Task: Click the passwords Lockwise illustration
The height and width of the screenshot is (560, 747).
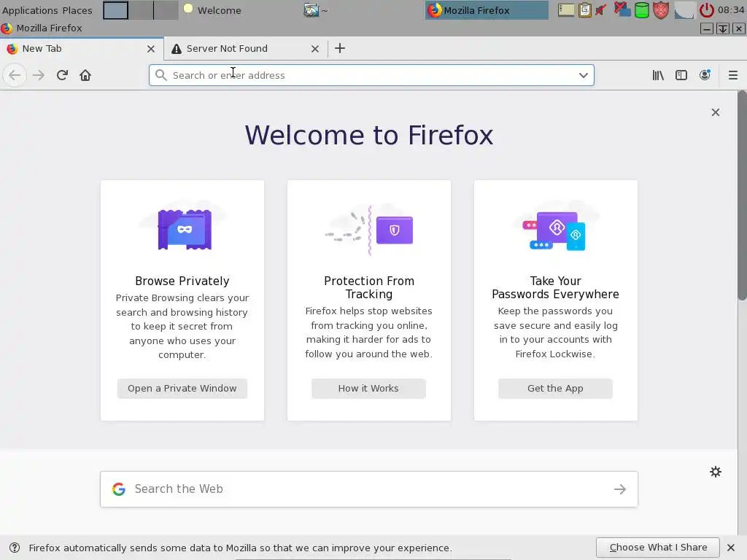Action: point(555,230)
